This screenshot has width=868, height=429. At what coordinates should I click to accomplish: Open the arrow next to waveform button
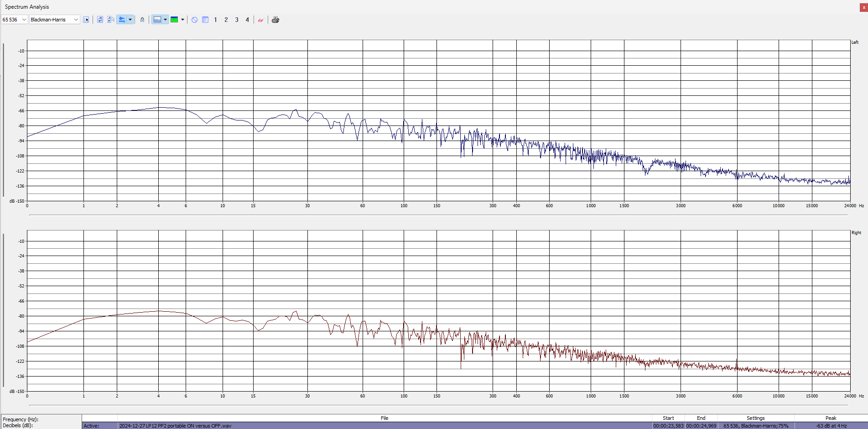click(x=130, y=20)
